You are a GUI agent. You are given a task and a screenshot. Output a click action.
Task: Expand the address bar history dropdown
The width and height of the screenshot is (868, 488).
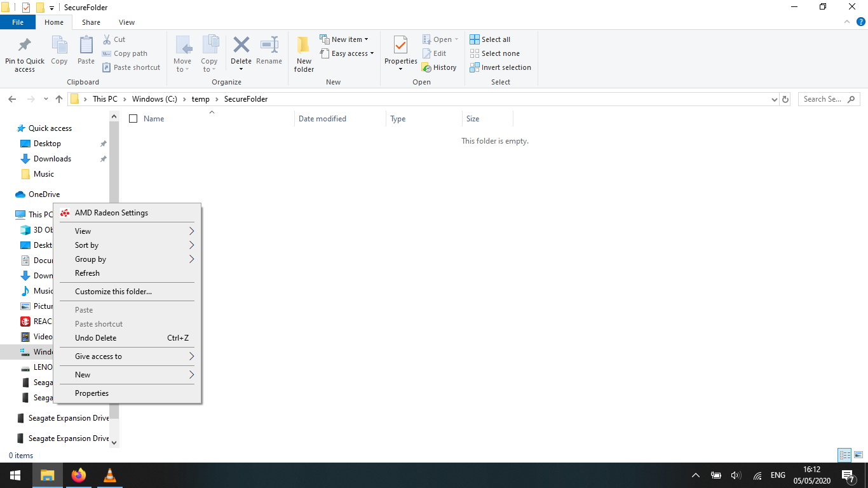point(774,99)
